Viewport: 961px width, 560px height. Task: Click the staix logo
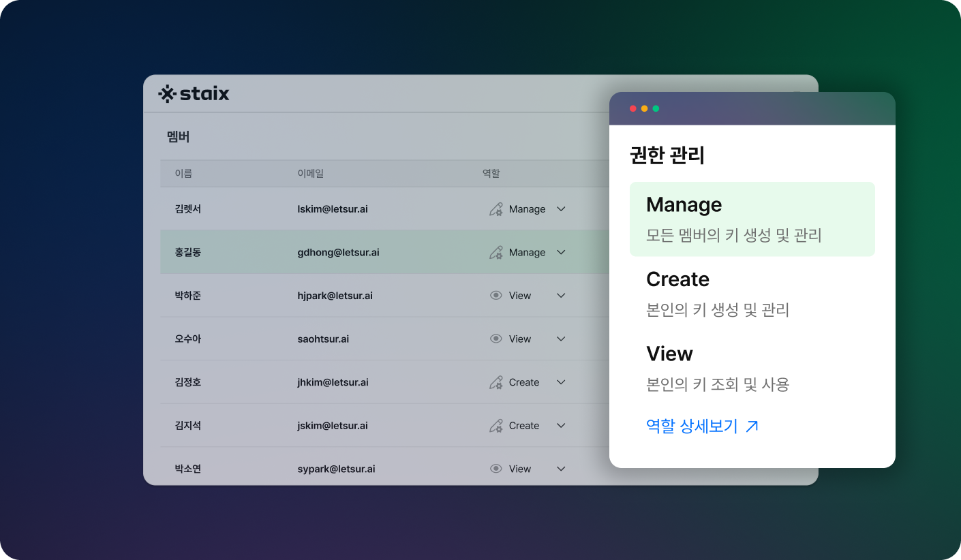(193, 93)
